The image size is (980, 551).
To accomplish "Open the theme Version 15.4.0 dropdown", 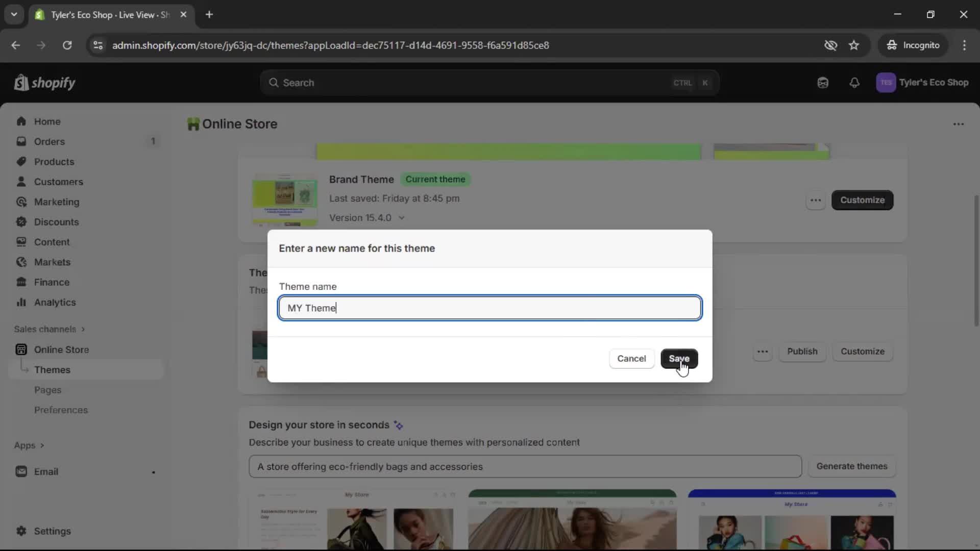I will click(367, 217).
